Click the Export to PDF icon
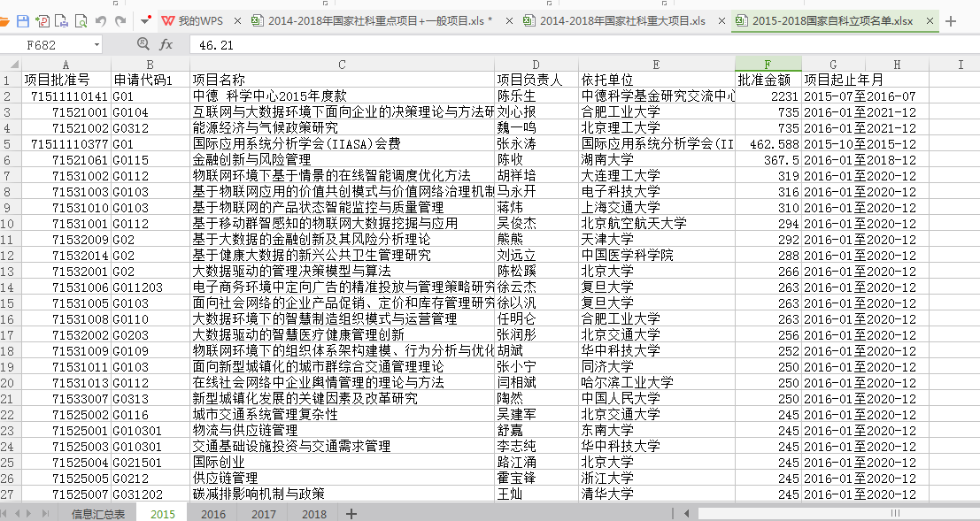Viewport: 980px width, 521px height. click(42, 21)
